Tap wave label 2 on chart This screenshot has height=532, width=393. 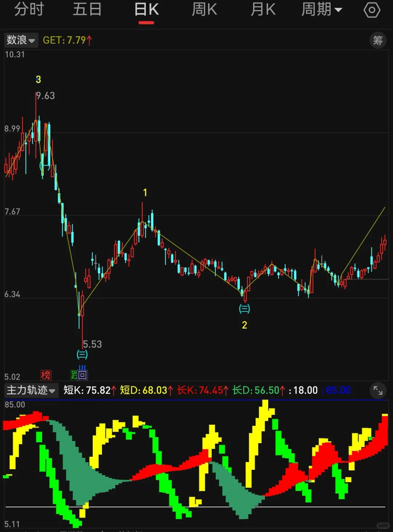pyautogui.click(x=245, y=325)
